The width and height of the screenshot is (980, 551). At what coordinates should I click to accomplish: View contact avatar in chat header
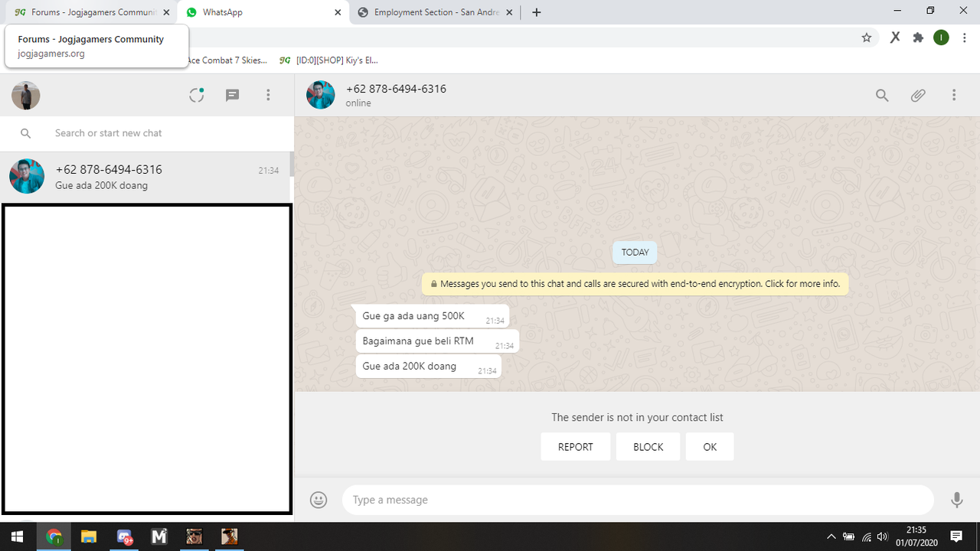coord(321,95)
